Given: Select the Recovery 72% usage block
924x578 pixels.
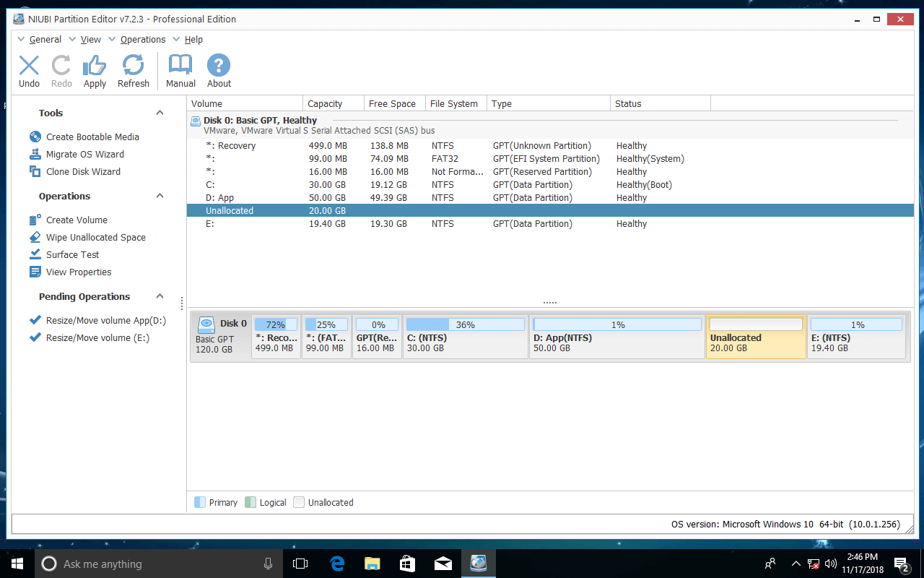Looking at the screenshot, I should tap(276, 336).
